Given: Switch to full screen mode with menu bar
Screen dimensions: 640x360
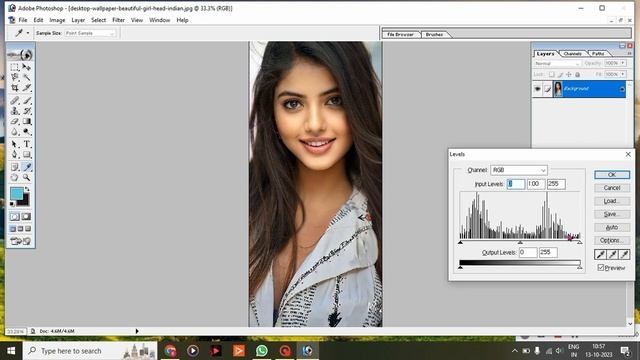Looking at the screenshot, I should [x=20, y=229].
